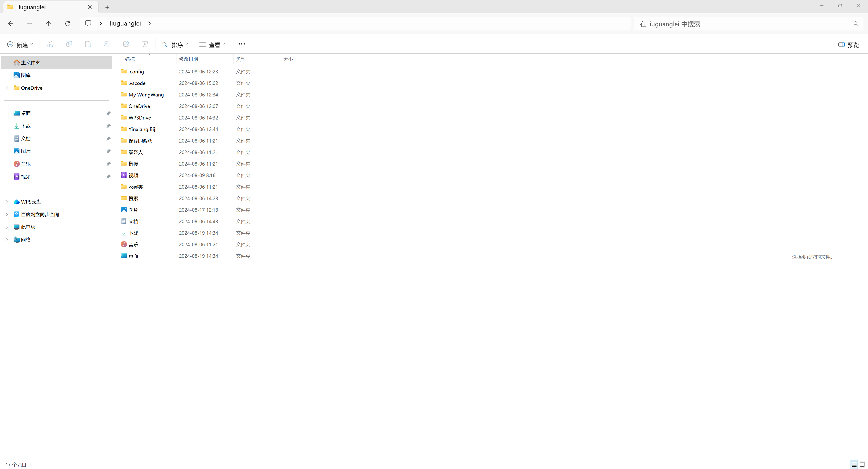Screen dimensions: 868x469
Task: Click the Delete trash can icon
Action: click(x=145, y=44)
